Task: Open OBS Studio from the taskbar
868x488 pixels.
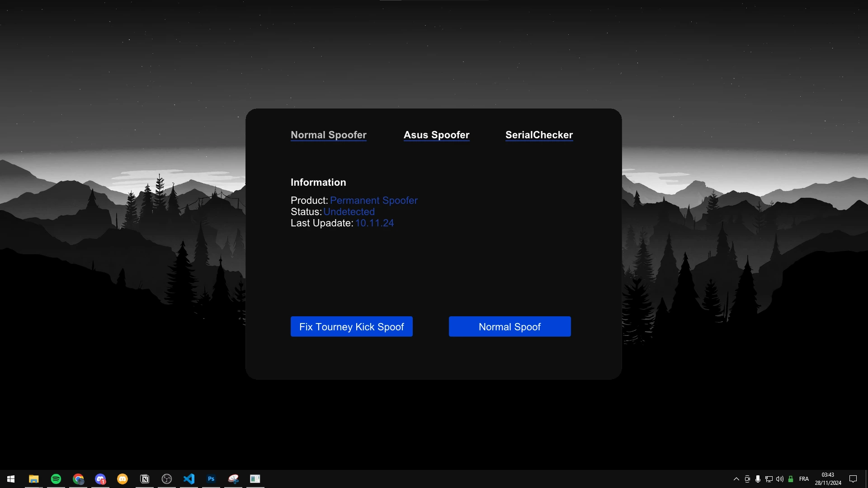Action: click(x=167, y=479)
